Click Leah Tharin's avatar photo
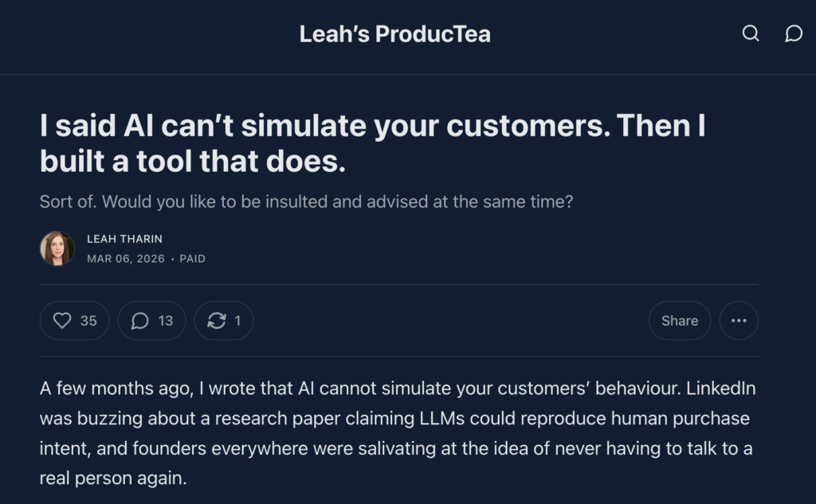 57,248
